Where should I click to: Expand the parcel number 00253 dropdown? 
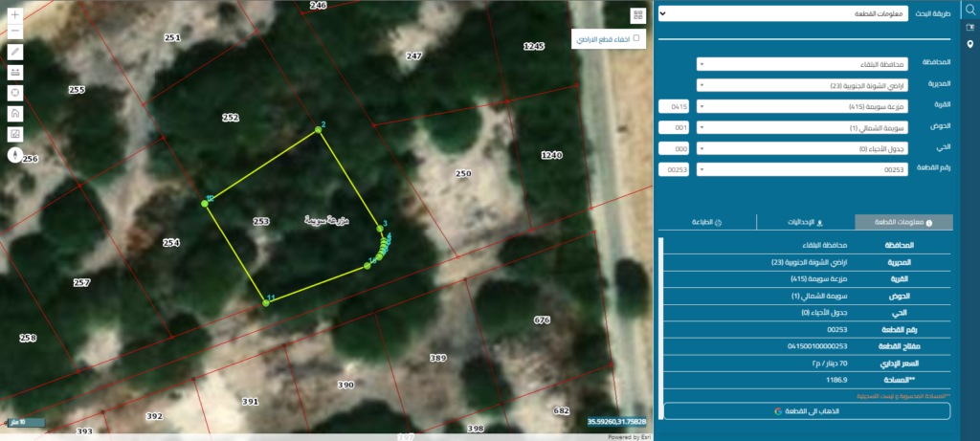[803, 169]
